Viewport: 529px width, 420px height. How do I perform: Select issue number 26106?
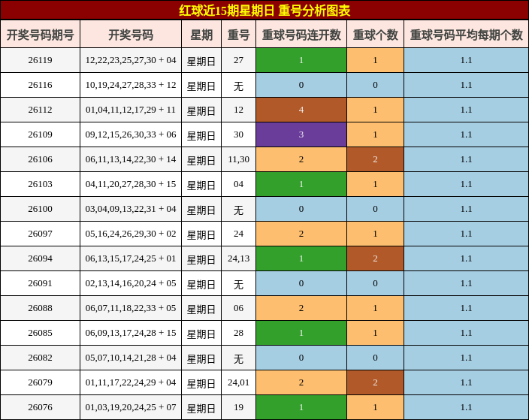[x=40, y=159]
